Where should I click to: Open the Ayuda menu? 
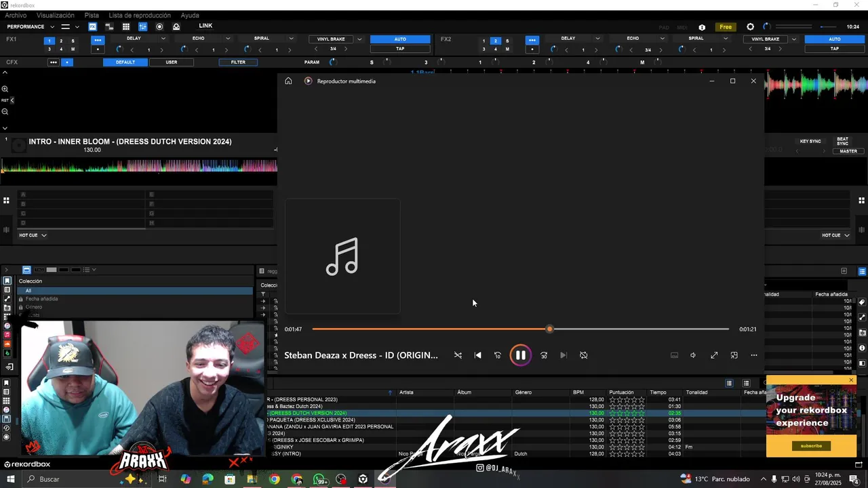pos(190,15)
